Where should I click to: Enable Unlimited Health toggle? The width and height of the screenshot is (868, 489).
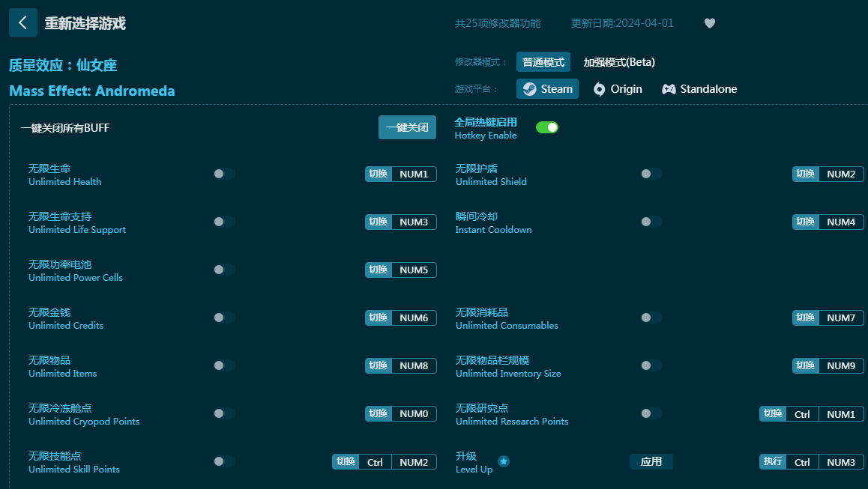tap(224, 174)
